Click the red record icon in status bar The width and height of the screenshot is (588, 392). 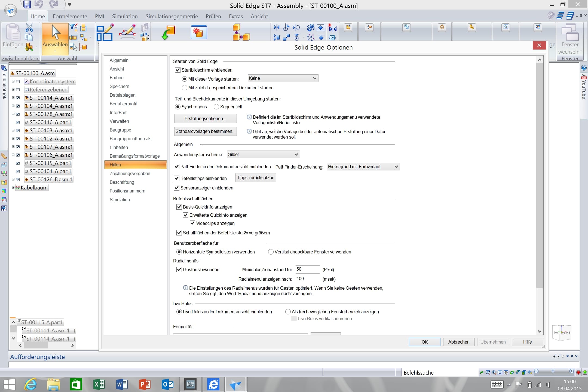[x=578, y=372]
